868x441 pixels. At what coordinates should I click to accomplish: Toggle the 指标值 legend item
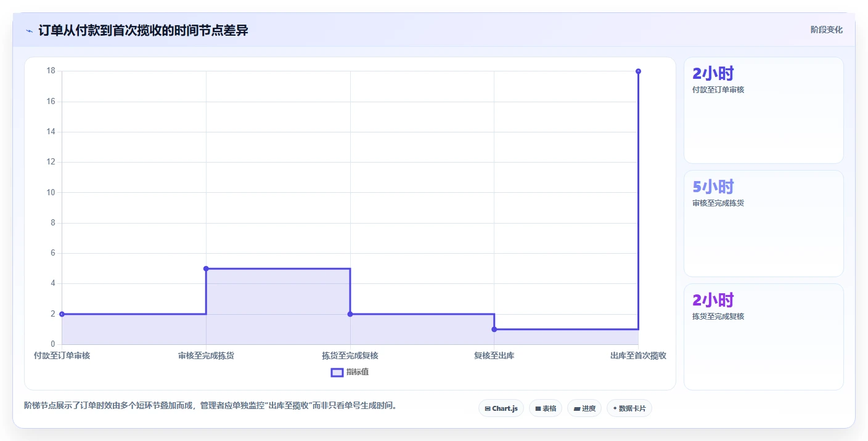click(x=350, y=372)
